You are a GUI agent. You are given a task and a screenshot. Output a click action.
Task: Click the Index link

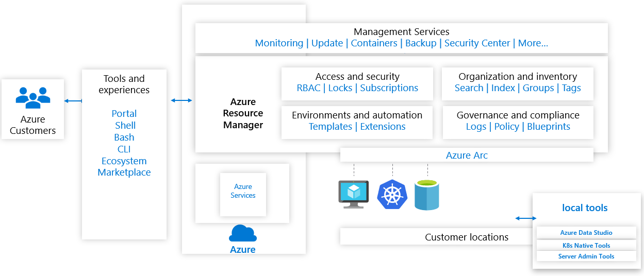(x=503, y=88)
